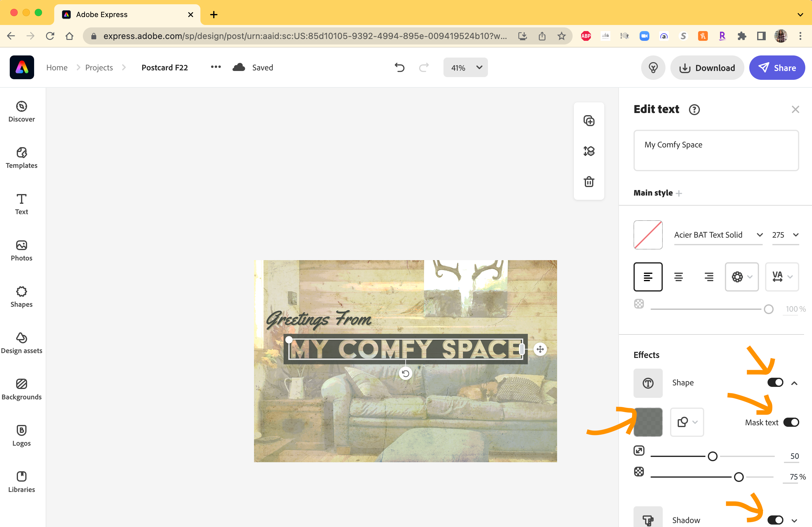
Task: Open the Templates sidebar panel
Action: click(x=22, y=158)
